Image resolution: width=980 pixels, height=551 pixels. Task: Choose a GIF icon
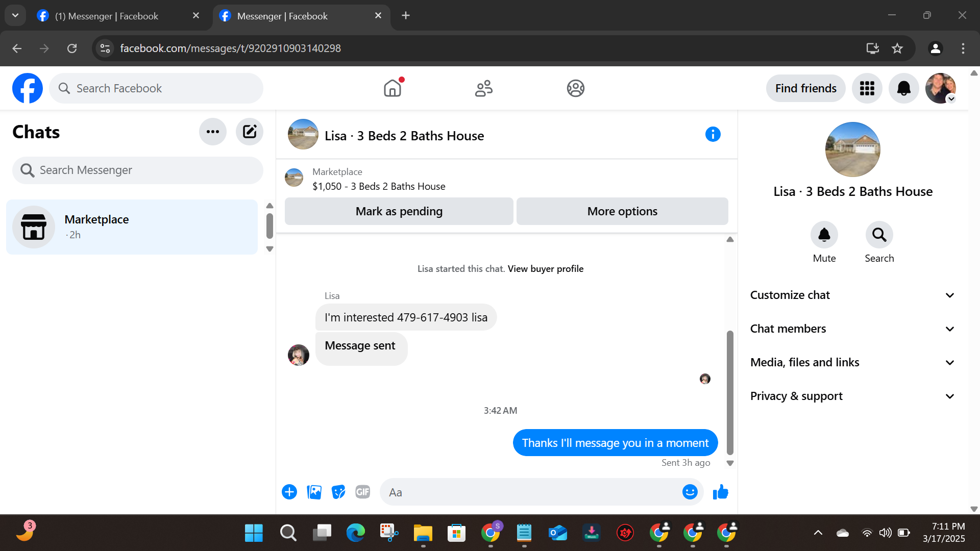coord(363,492)
